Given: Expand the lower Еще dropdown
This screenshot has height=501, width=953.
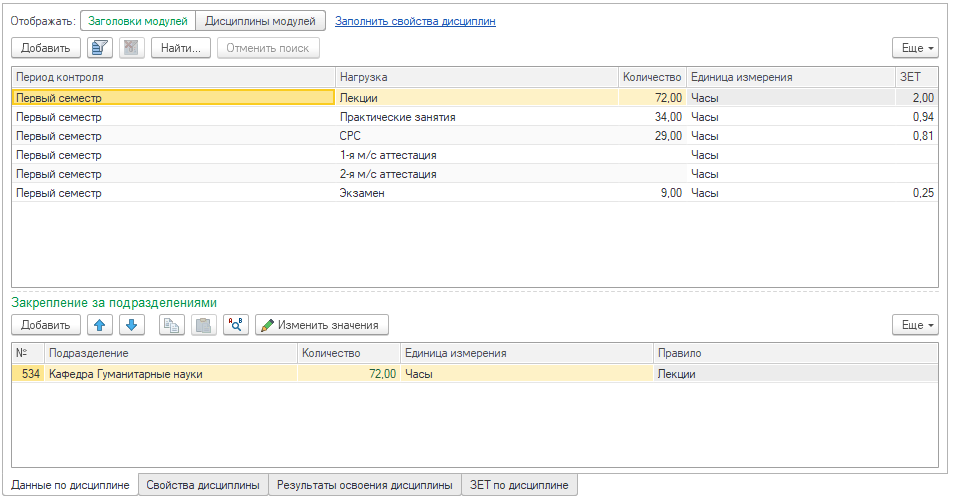Looking at the screenshot, I should 915,325.
